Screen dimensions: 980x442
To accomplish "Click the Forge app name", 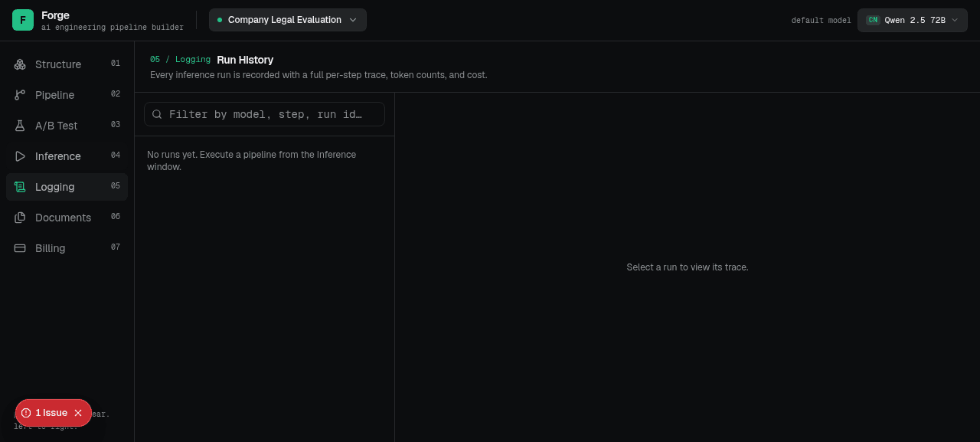I will click(x=55, y=15).
